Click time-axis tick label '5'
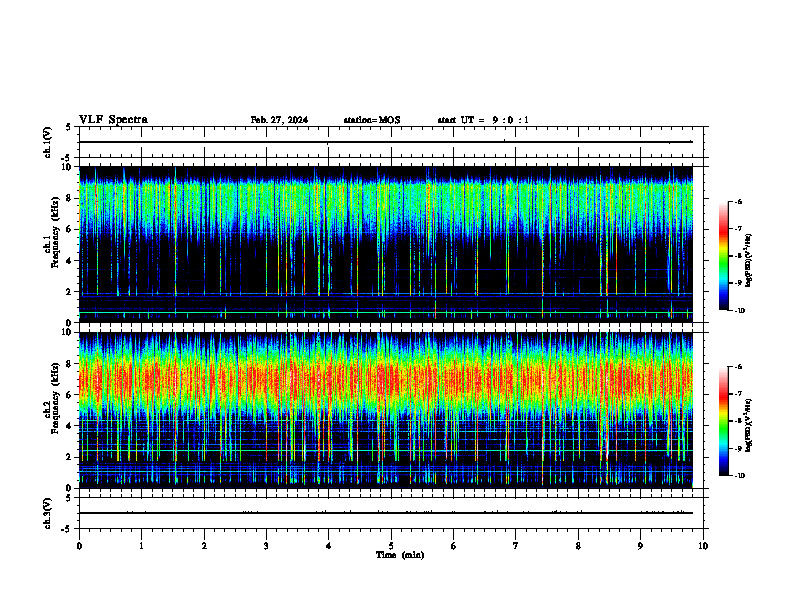 click(x=391, y=546)
